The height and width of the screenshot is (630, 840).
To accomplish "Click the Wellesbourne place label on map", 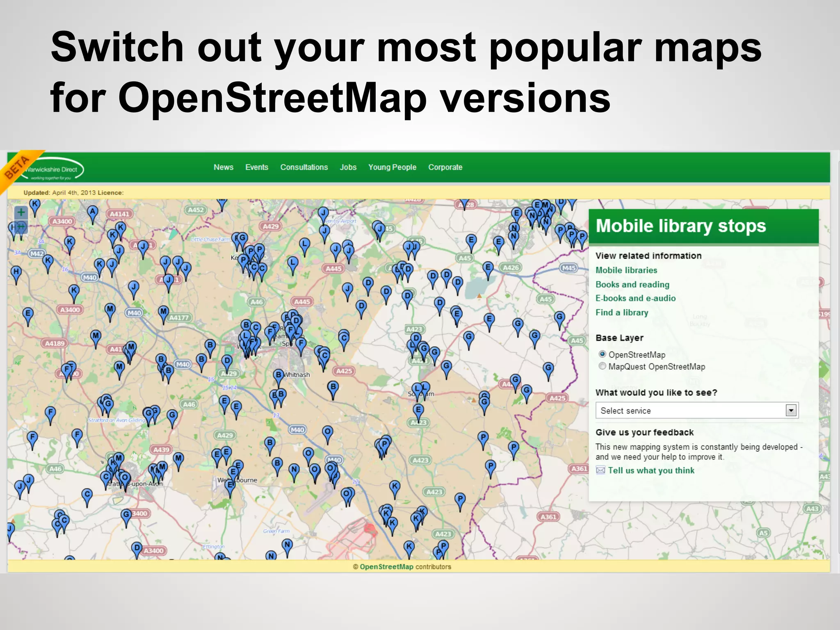I will [237, 480].
